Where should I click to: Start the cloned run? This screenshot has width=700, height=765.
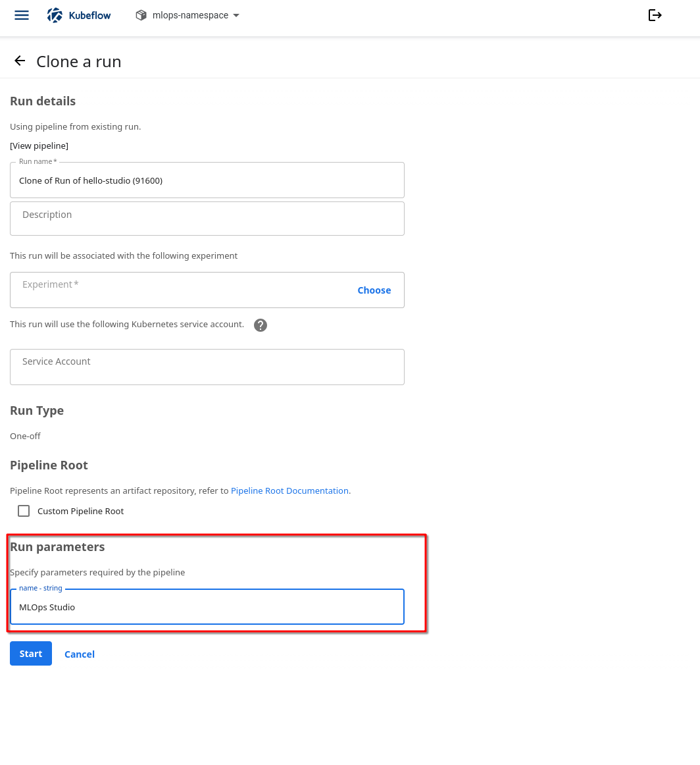point(31,653)
